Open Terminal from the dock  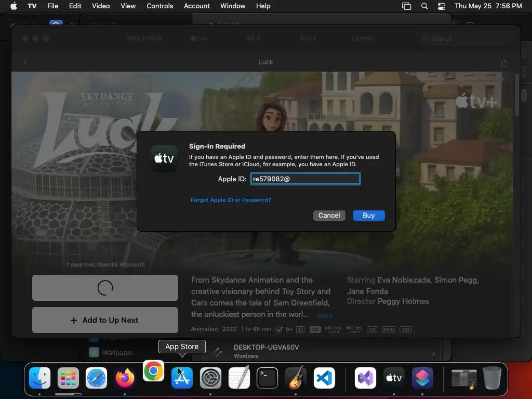268,378
